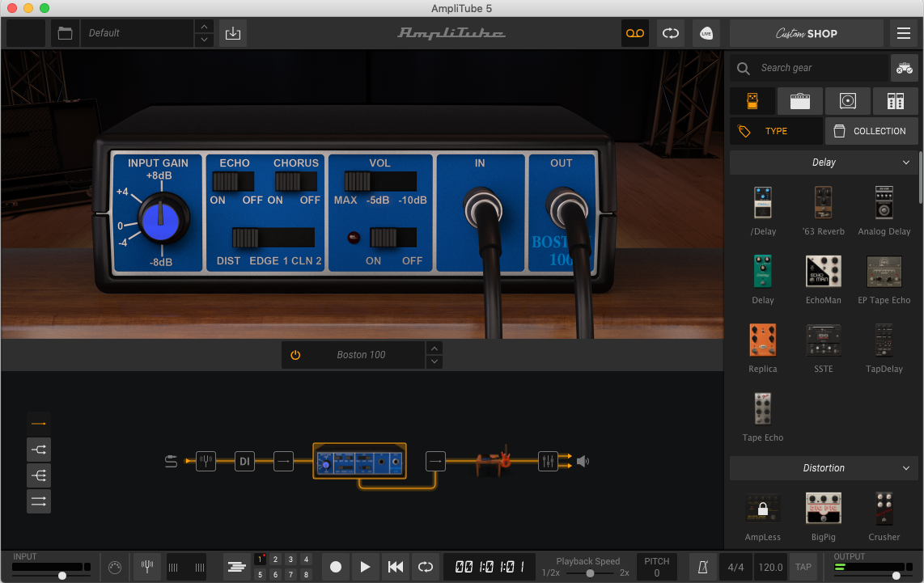
Task: Open the tape recorder panel
Action: 635,33
